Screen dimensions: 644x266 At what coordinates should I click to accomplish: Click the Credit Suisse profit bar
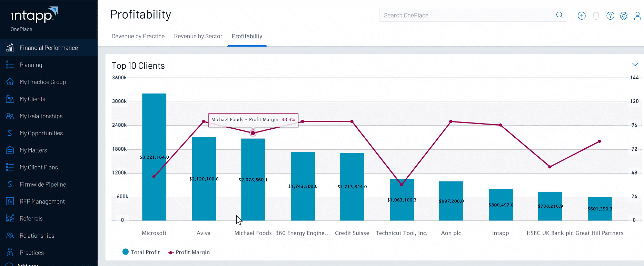click(352, 187)
